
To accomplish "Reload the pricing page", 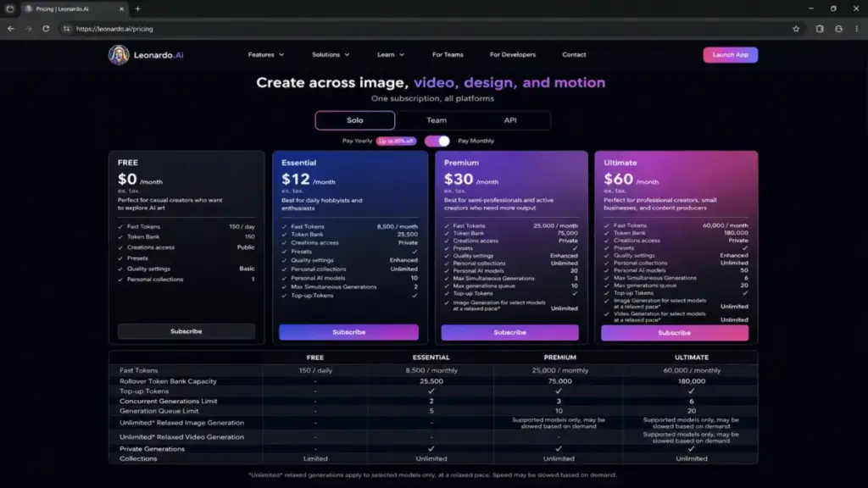I will 46,29.
